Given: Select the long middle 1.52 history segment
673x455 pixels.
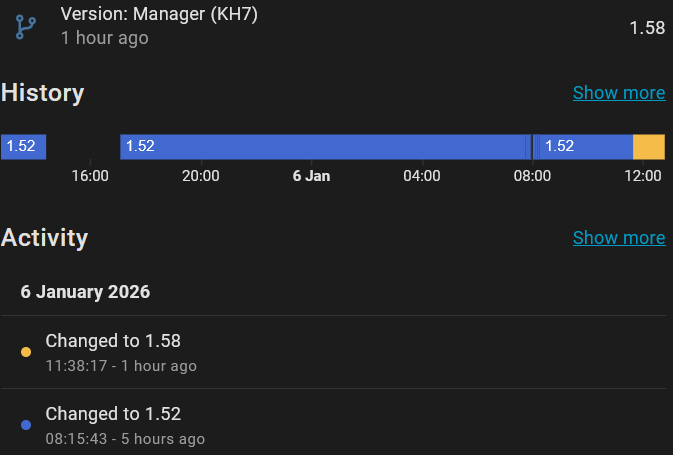Looking at the screenshot, I should (x=324, y=146).
